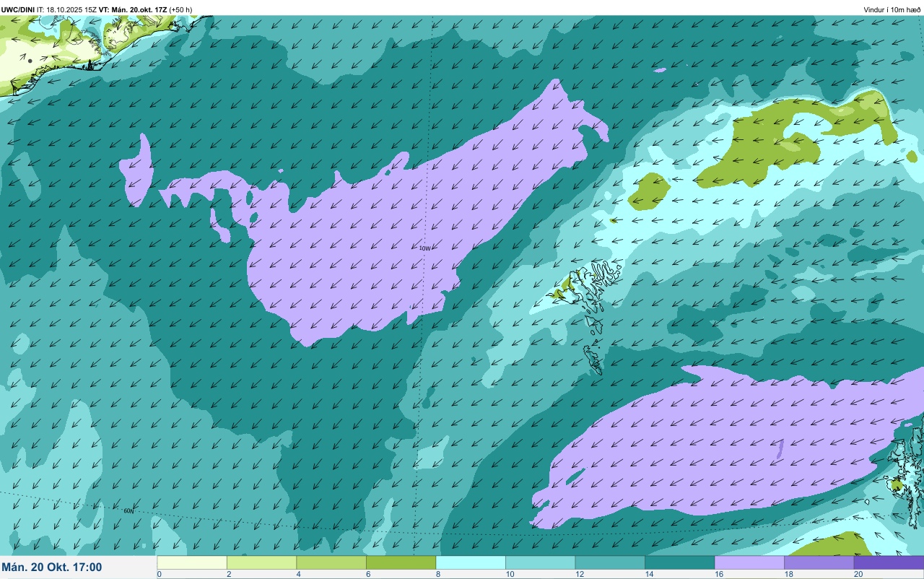This screenshot has width=924, height=579.
Task: Click the 6–8 m/s olive green legend swatch
Action: (x=401, y=562)
